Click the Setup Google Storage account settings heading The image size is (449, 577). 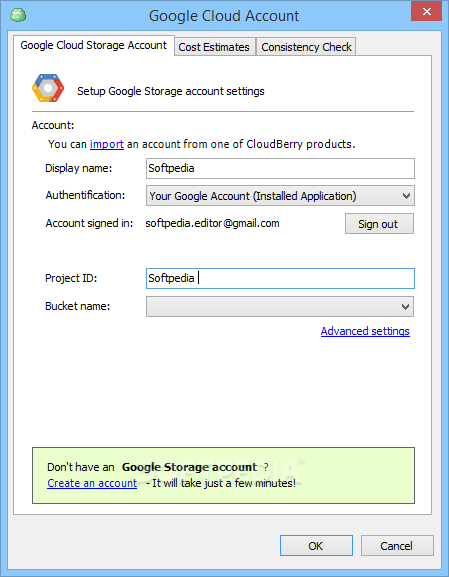click(171, 91)
